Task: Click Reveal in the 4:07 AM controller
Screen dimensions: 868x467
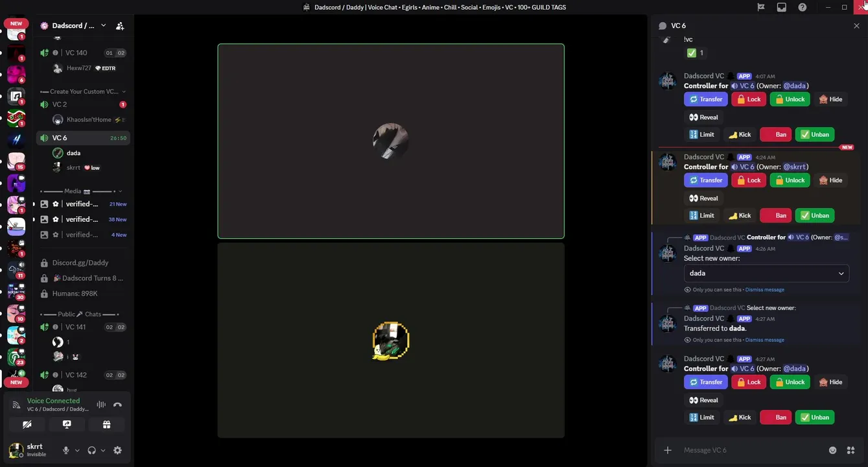Action: pyautogui.click(x=704, y=117)
